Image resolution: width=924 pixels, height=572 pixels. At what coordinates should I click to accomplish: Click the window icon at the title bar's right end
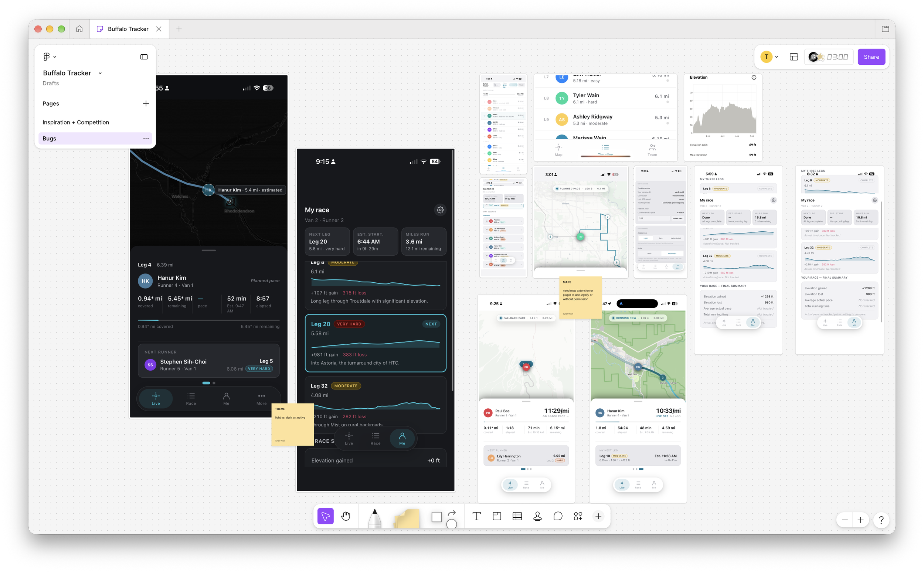886,29
